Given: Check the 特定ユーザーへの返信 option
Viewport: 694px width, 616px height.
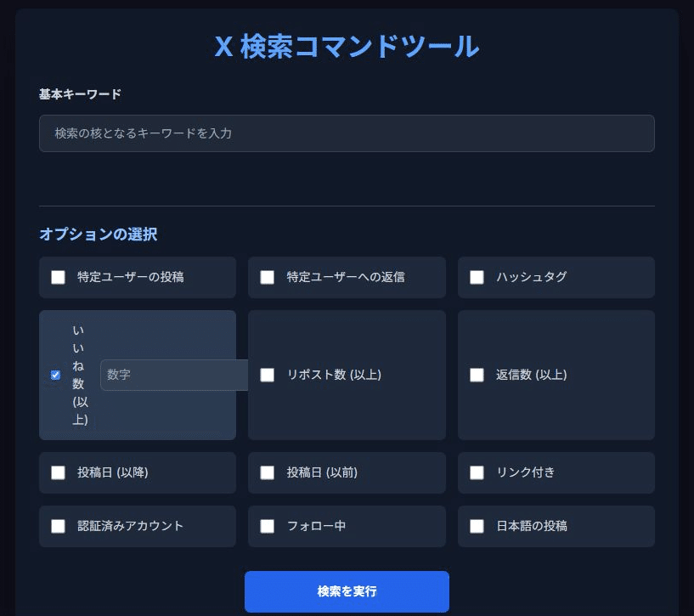Looking at the screenshot, I should click(x=268, y=277).
